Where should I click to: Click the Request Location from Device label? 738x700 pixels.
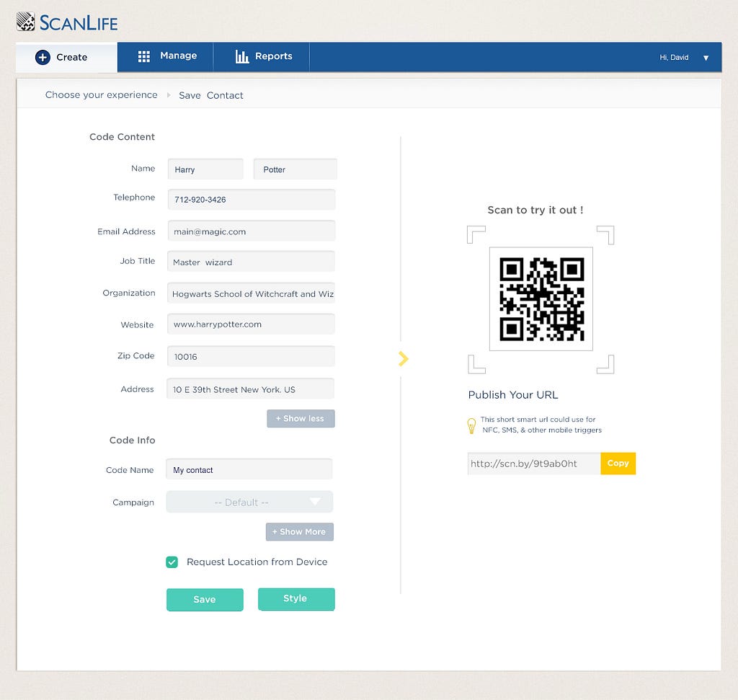click(257, 562)
